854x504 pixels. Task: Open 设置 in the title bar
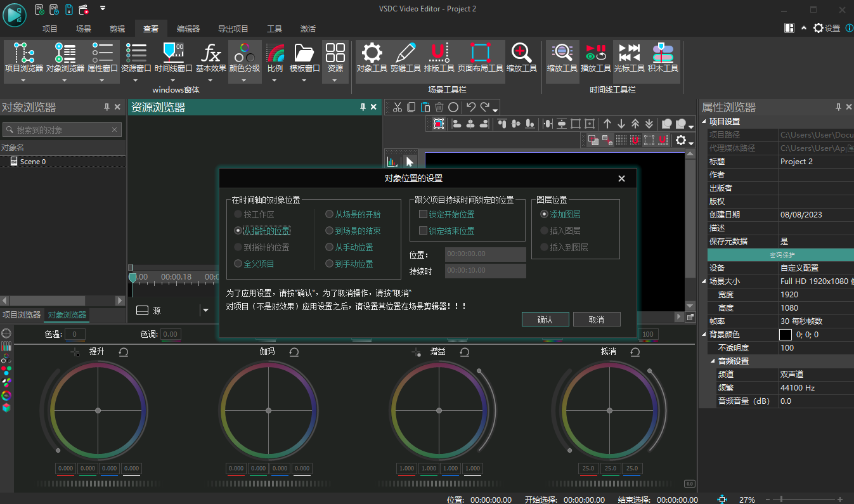point(827,28)
